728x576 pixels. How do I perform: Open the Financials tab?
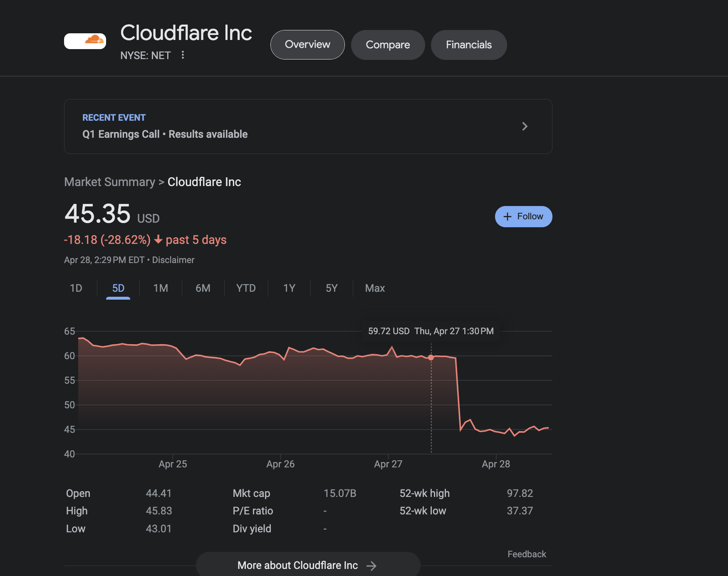click(x=469, y=45)
